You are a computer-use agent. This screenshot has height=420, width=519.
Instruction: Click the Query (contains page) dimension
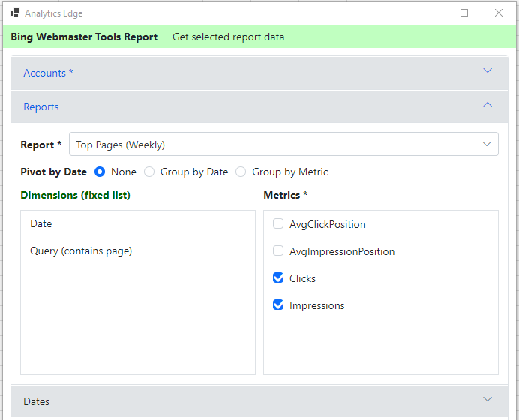(x=81, y=251)
